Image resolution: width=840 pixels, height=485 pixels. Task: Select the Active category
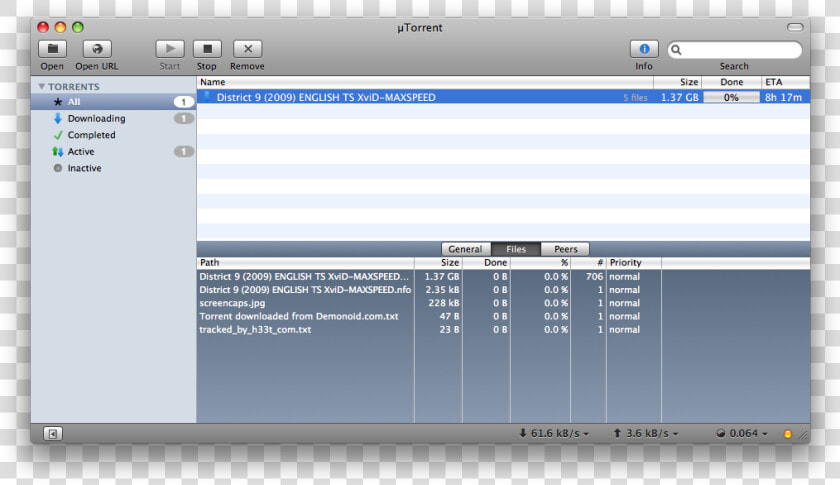pyautogui.click(x=114, y=152)
